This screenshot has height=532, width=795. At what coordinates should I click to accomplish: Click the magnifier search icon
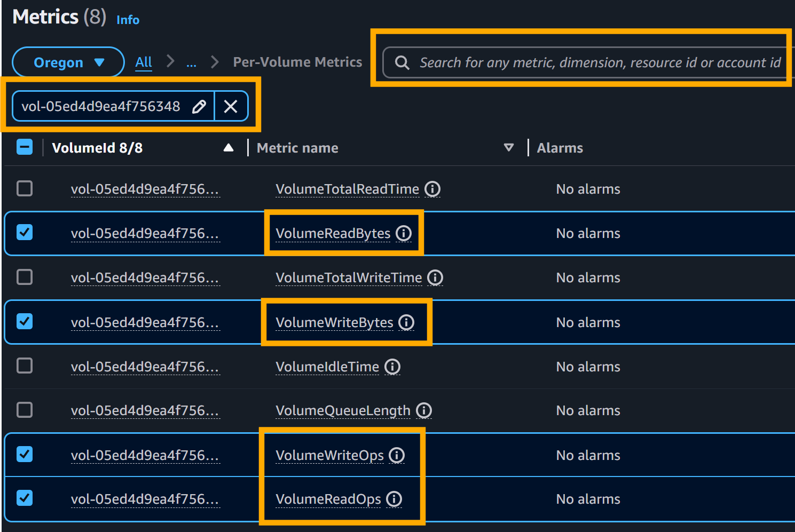click(x=402, y=62)
